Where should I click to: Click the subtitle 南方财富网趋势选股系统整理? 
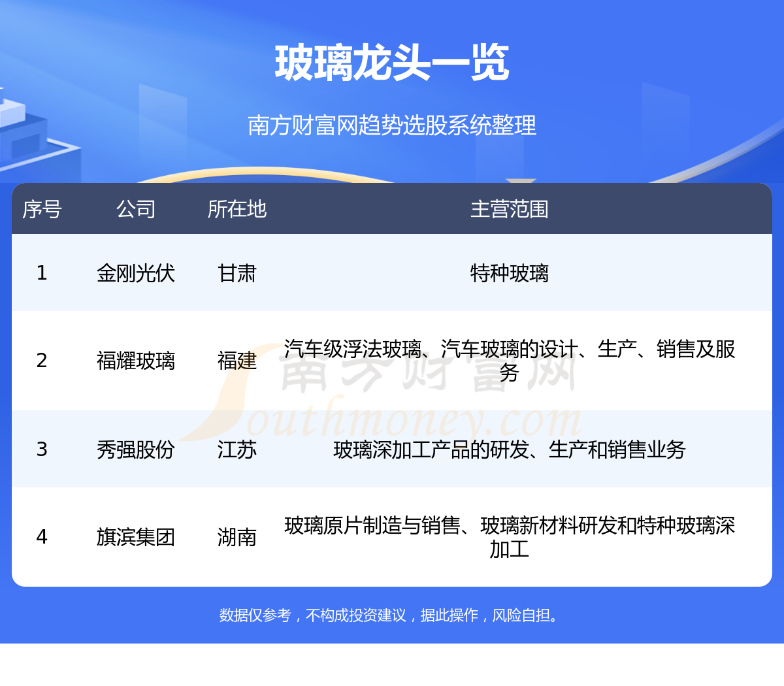coord(392,125)
